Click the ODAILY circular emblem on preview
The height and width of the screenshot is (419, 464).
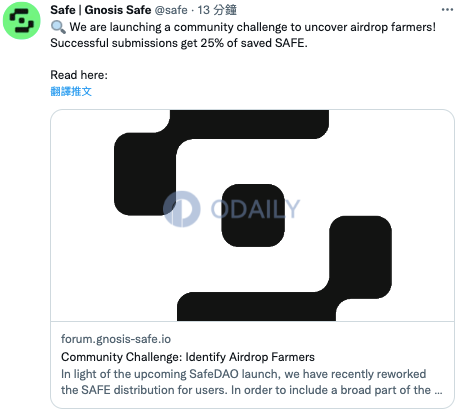coord(182,209)
